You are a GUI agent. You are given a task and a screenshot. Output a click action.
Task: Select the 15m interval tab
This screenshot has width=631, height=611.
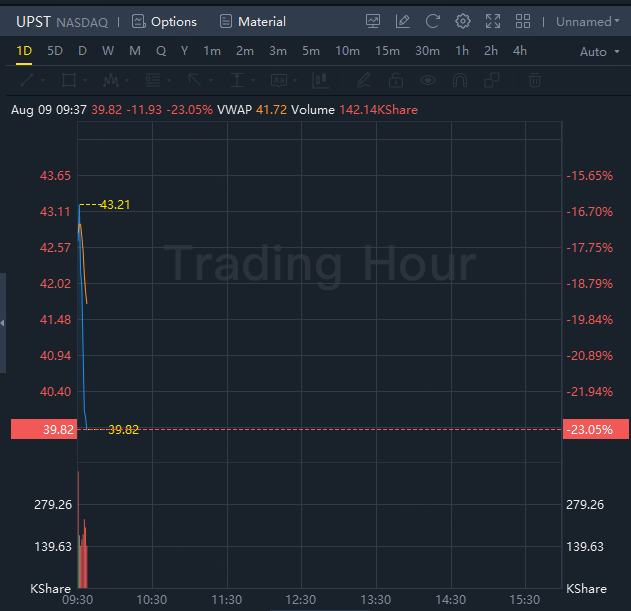coord(387,51)
